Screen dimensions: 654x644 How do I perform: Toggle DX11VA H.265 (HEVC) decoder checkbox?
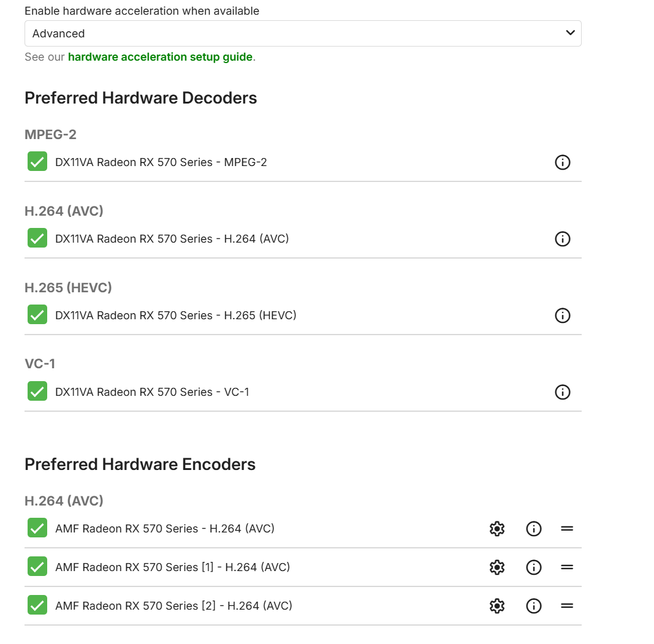coord(37,315)
